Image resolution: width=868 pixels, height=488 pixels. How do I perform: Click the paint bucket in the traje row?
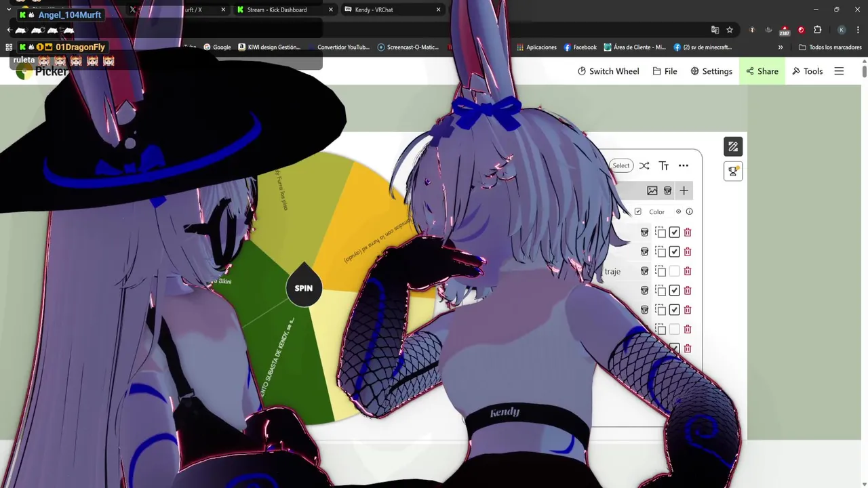click(x=644, y=271)
